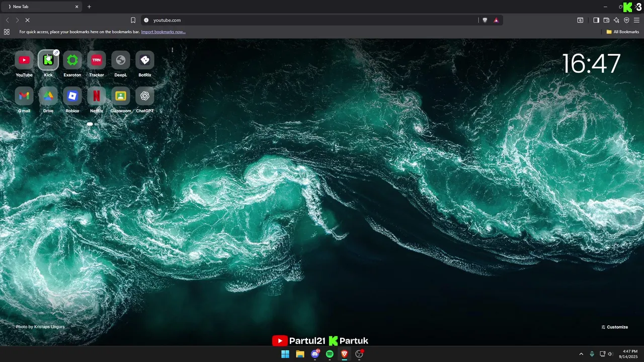
Task: Close the New Tab tab
Action: [x=77, y=7]
